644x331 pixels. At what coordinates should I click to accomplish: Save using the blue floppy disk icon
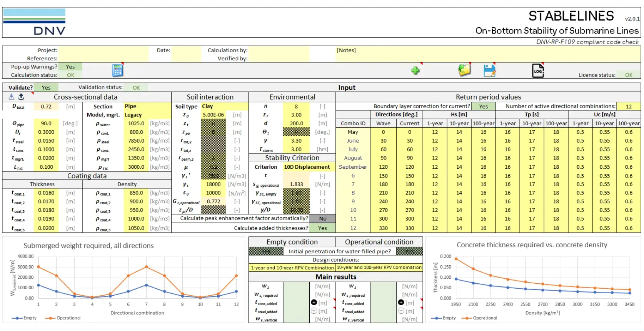489,70
